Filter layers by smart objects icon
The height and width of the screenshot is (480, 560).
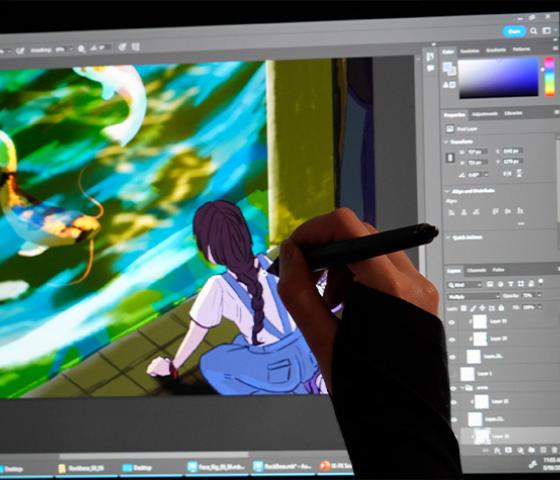tap(531, 284)
